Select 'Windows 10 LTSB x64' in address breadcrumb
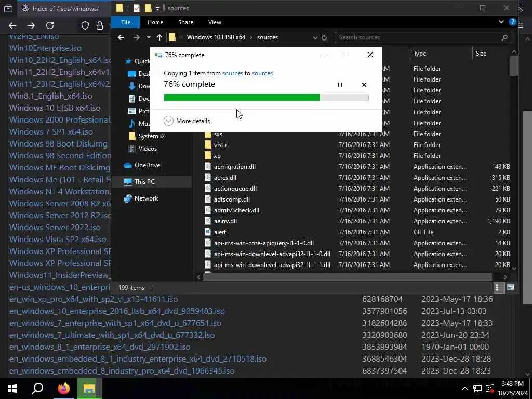The height and width of the screenshot is (399, 532). tap(216, 37)
